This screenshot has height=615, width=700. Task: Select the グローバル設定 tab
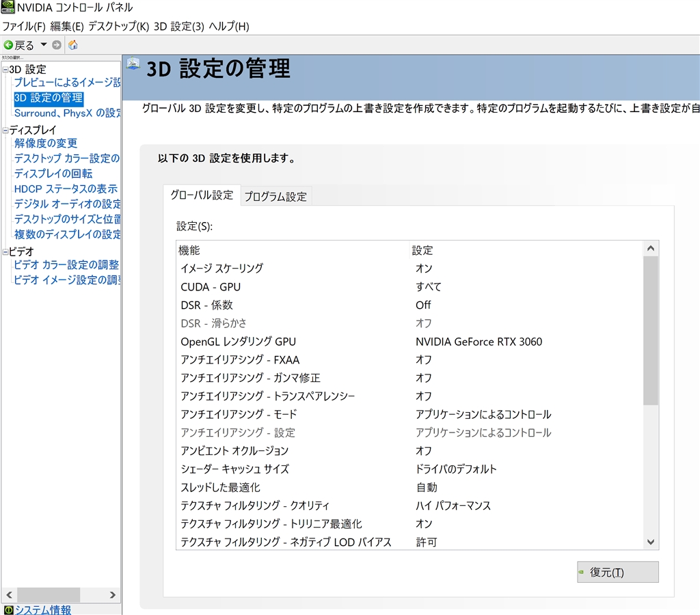tap(202, 195)
